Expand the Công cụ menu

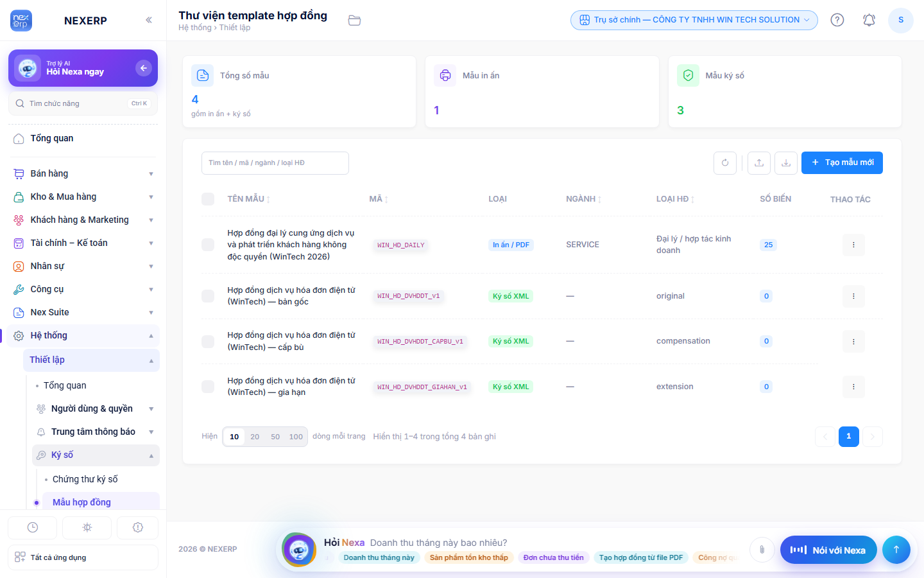click(x=83, y=289)
